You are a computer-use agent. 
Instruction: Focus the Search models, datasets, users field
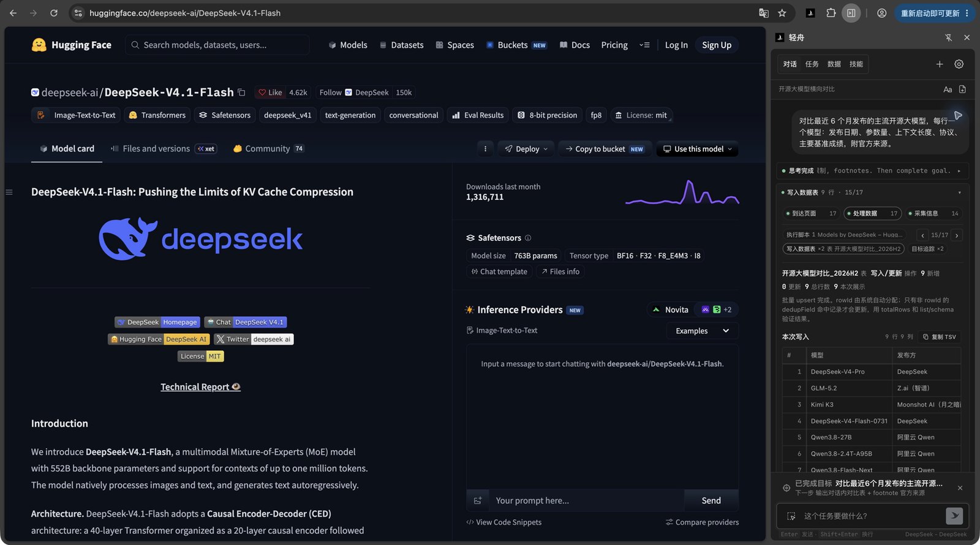(217, 45)
